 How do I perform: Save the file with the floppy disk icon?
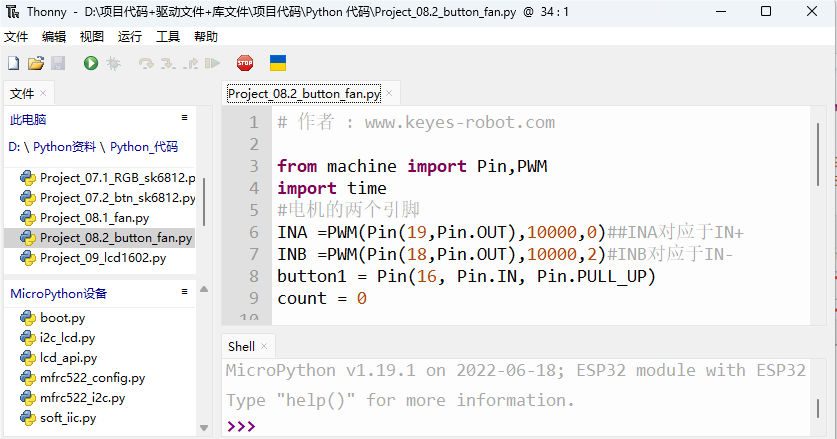(x=58, y=63)
